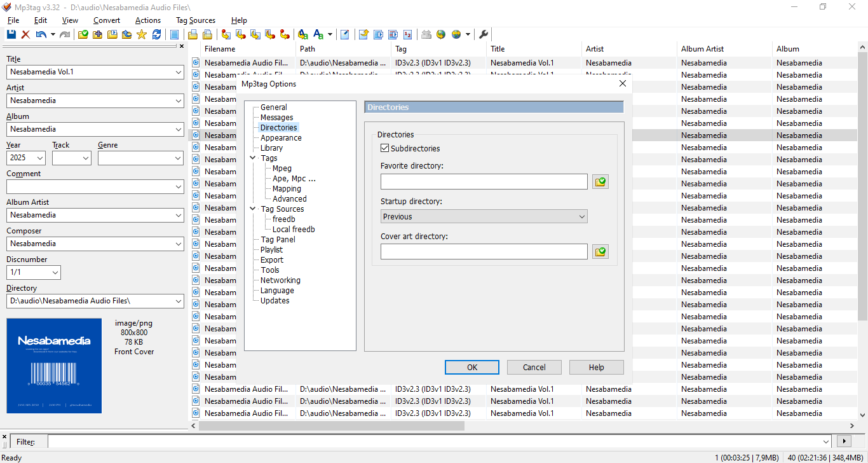Image resolution: width=868 pixels, height=463 pixels.
Task: Open the Tag Sources menu
Action: coord(196,20)
